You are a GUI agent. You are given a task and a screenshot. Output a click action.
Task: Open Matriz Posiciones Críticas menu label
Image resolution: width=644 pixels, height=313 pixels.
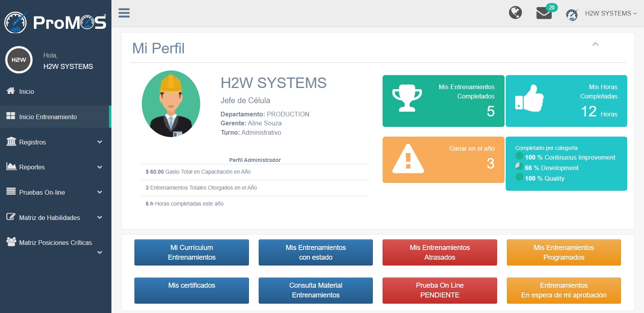pyautogui.click(x=55, y=243)
